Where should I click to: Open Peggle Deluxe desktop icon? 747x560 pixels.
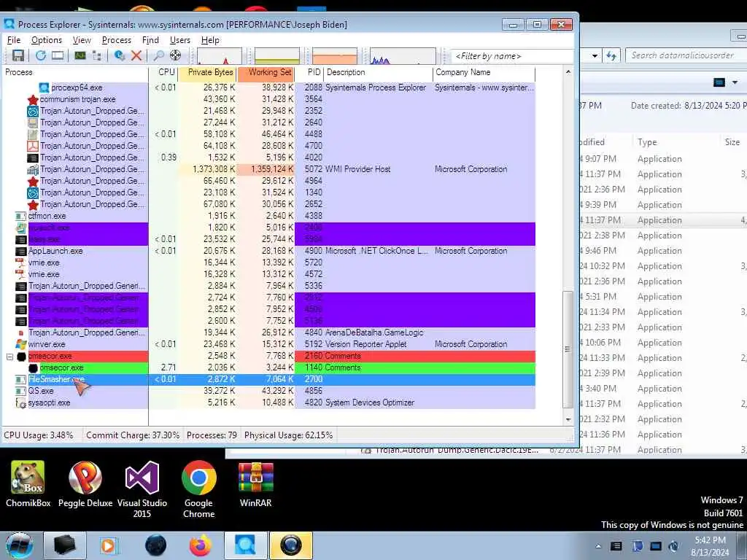coord(85,484)
